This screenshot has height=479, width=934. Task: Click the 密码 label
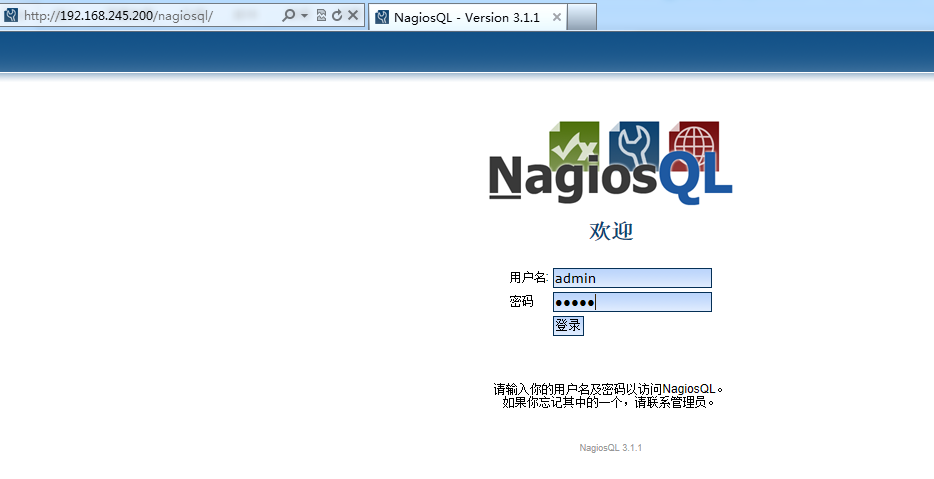(x=521, y=301)
